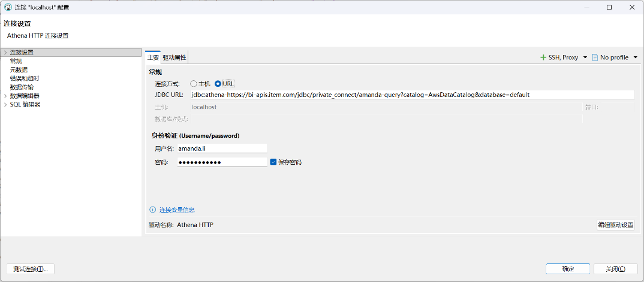644x282 pixels.
Task: Click the DBeaver icon in title bar
Action: 8,7
